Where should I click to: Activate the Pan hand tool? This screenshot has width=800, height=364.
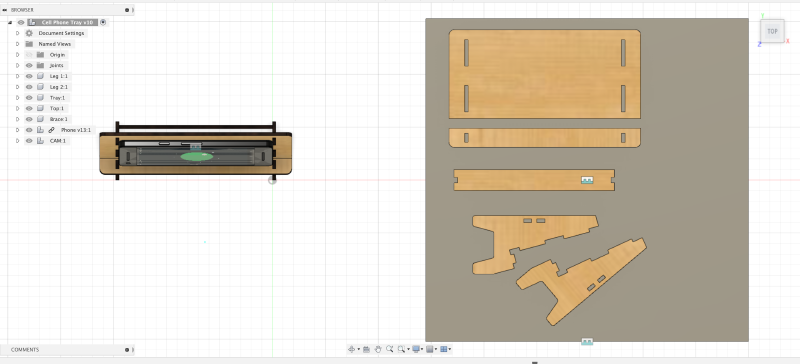[378, 349]
